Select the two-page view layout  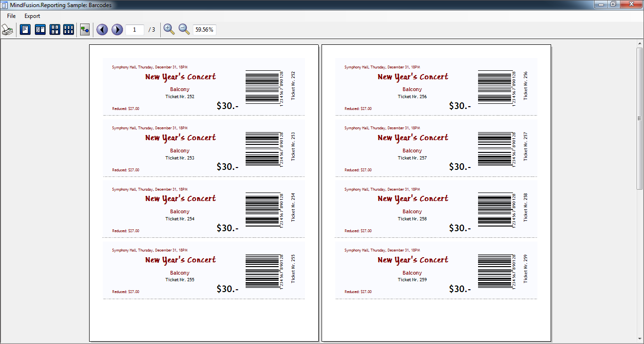[40, 30]
